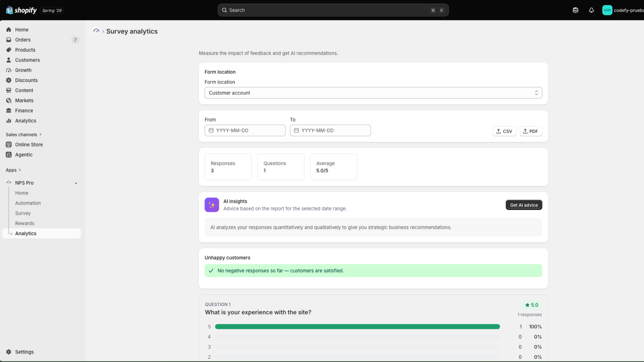The height and width of the screenshot is (362, 644).
Task: Click the Discounts badge icon
Action: point(9,80)
